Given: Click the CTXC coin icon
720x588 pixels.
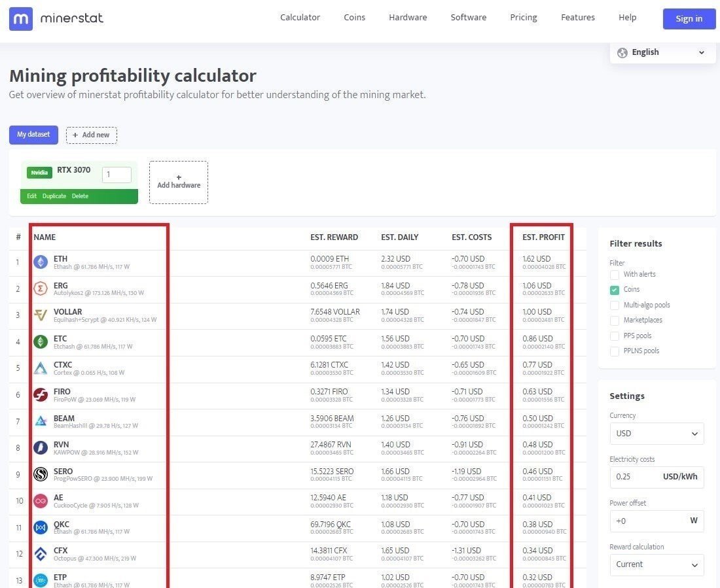Looking at the screenshot, I should (41, 368).
